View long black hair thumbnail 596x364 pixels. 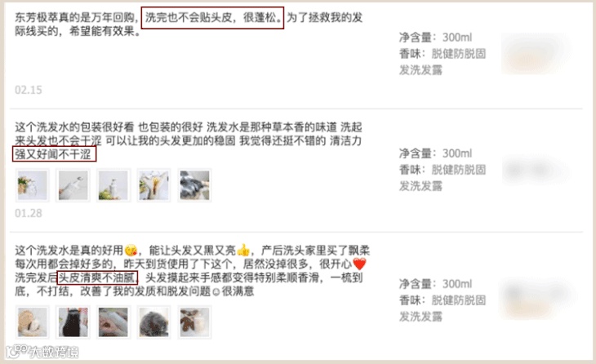pos(73,322)
